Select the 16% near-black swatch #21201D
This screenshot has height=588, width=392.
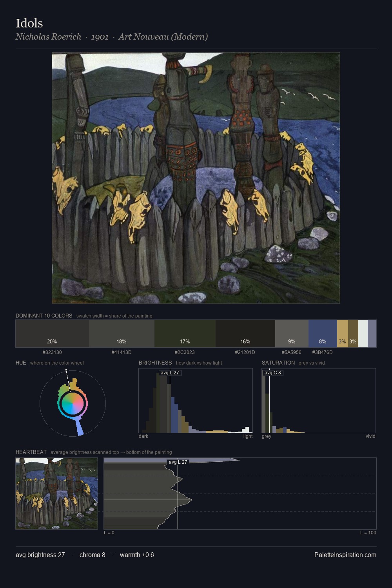click(x=245, y=334)
